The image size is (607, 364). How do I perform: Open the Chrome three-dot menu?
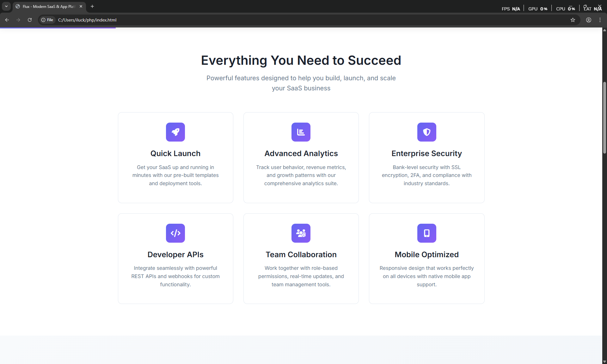point(600,20)
